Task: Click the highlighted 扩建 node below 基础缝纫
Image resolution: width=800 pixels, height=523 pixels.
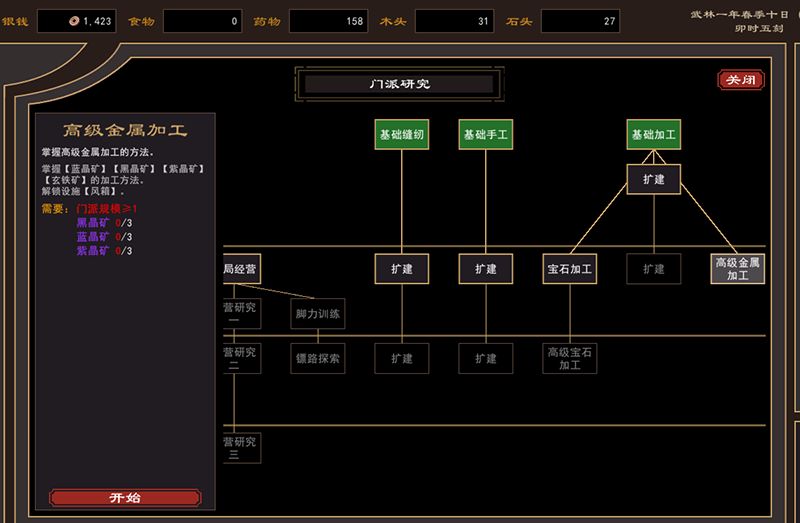Action: pos(402,269)
